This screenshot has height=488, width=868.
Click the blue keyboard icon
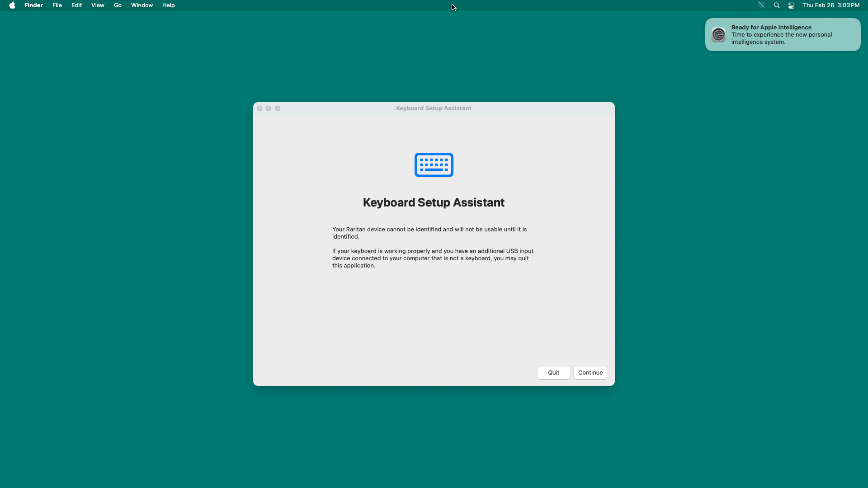[434, 165]
